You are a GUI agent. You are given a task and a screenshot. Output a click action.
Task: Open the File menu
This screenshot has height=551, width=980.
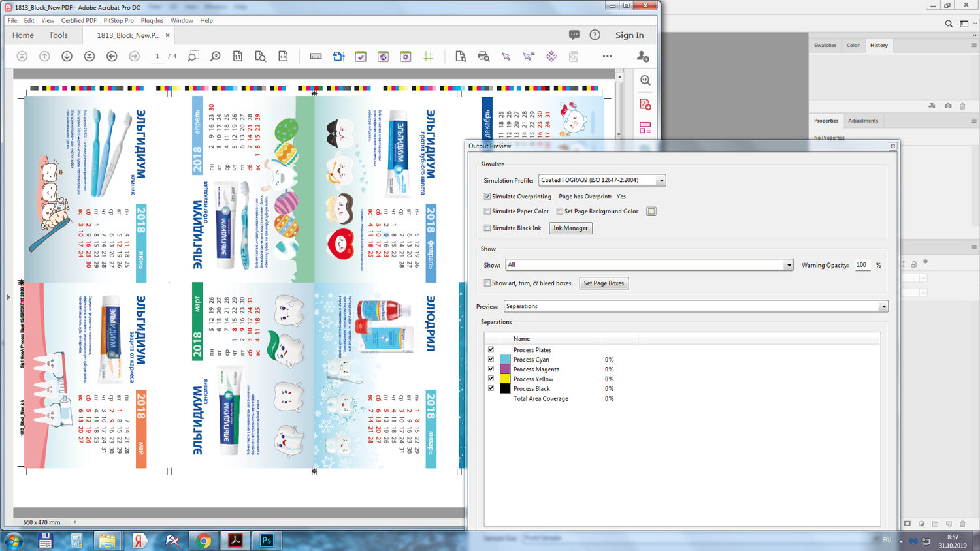coord(12,20)
